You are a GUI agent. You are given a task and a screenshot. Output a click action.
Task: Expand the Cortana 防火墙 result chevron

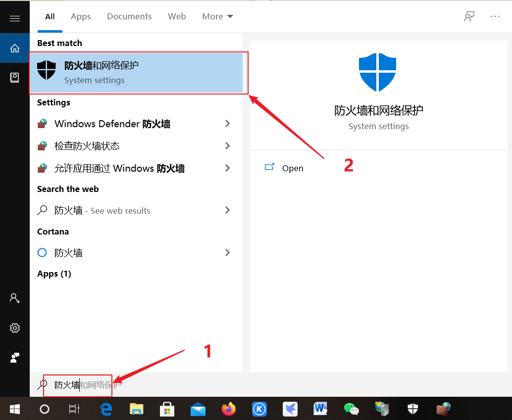point(227,252)
